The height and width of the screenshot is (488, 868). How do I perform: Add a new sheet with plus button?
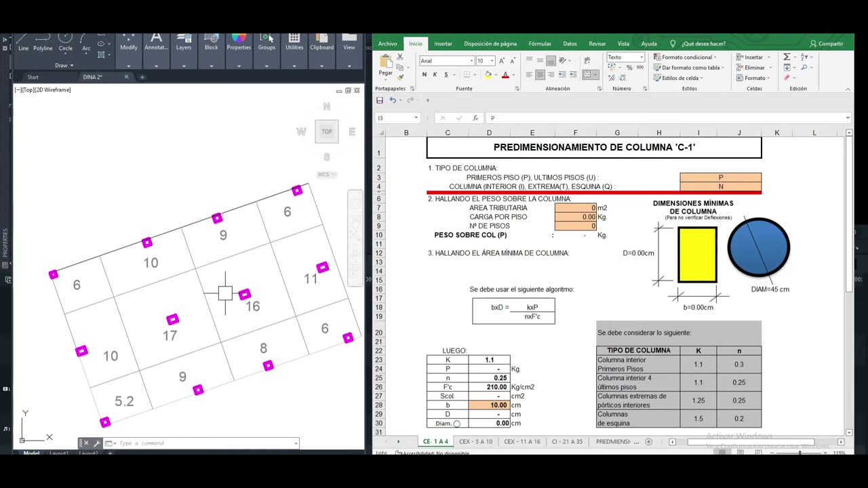click(x=648, y=442)
